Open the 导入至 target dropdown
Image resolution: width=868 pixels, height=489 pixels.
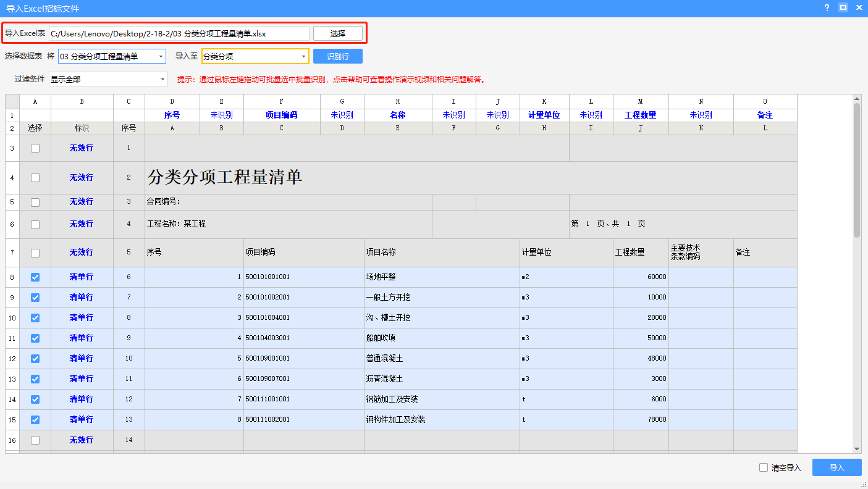point(255,56)
